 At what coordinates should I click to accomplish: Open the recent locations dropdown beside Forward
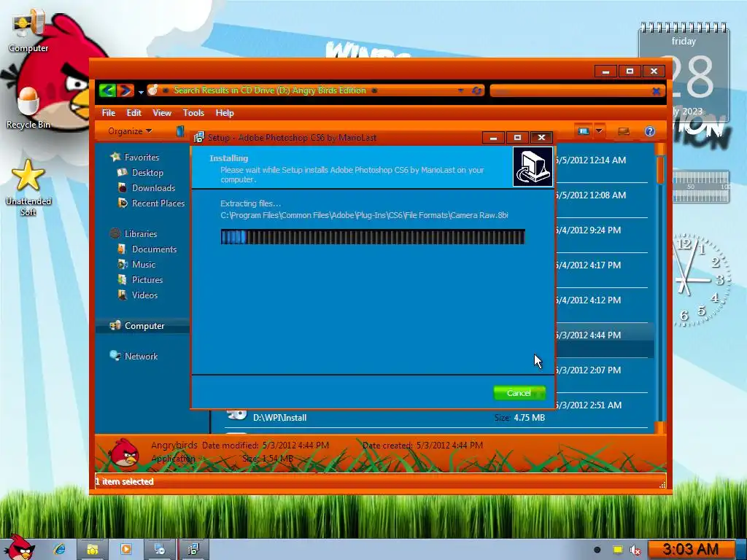[x=141, y=91]
